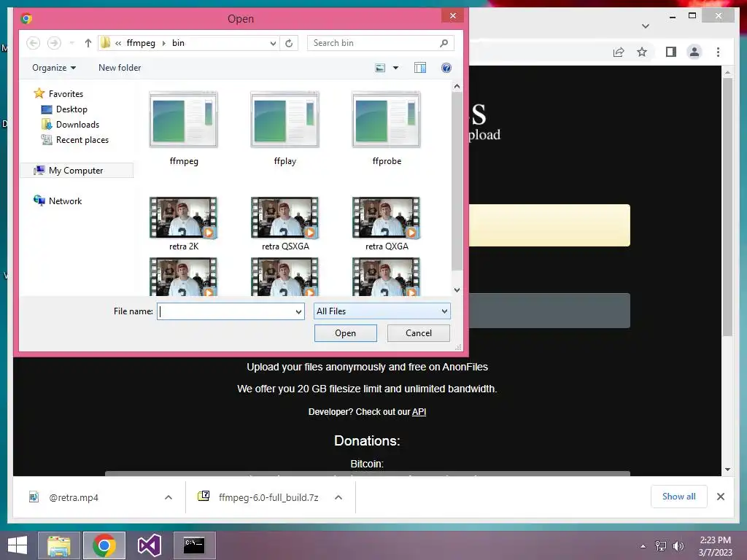Open Chrome tab search chevron
The height and width of the screenshot is (560, 747).
coord(646,26)
